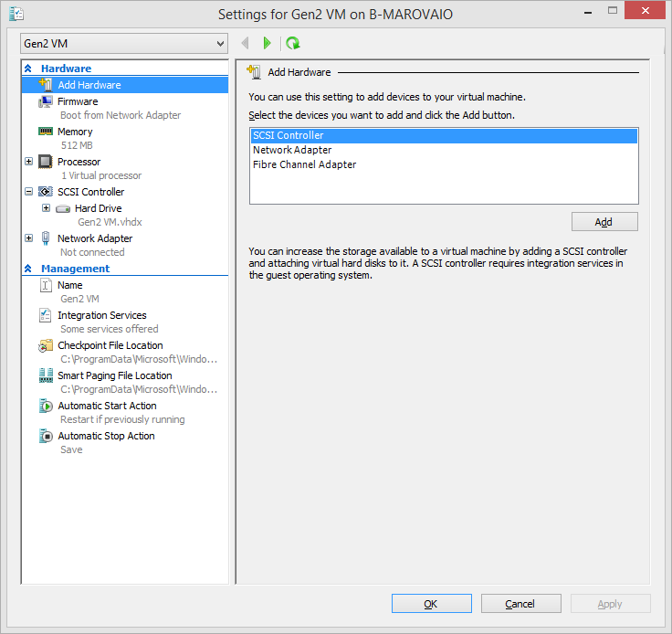Click the green refresh icon in toolbar

click(x=293, y=43)
